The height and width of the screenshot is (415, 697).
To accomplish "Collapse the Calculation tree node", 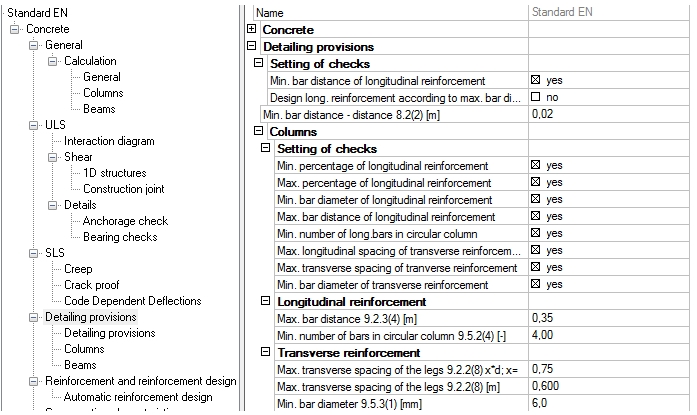I will (52, 61).
